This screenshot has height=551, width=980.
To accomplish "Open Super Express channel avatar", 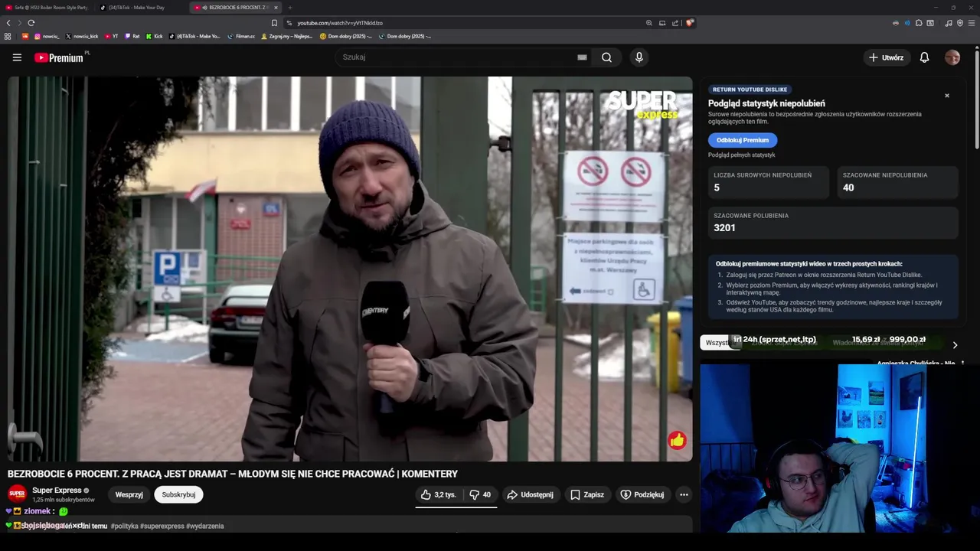I will pos(17,494).
